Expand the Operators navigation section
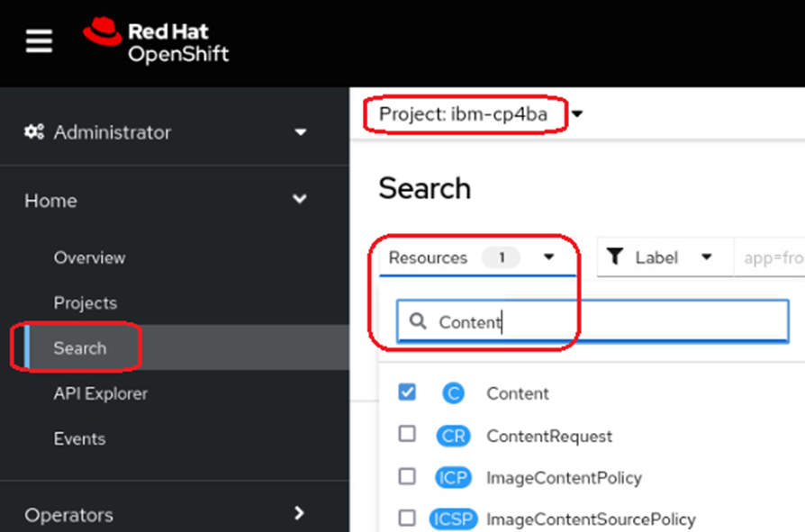 tap(166, 514)
